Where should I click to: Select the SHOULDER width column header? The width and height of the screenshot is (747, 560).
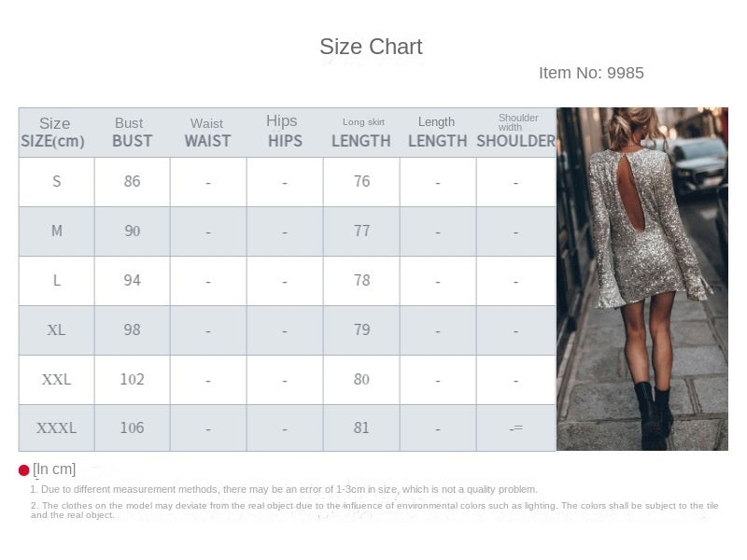tap(515, 133)
